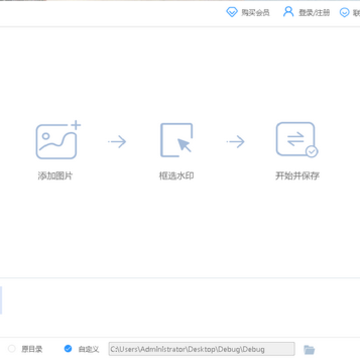
Task: Click the 添加图片 label text
Action: click(x=55, y=176)
